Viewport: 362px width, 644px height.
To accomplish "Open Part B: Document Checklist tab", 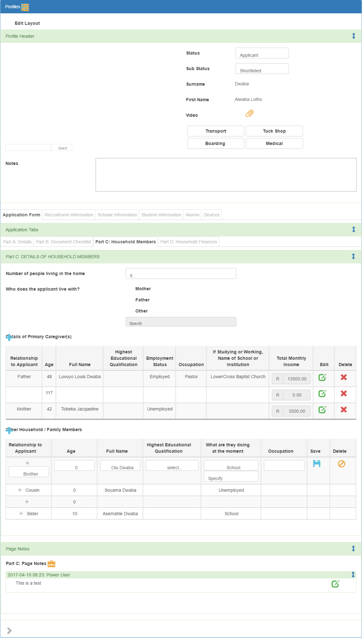I will point(63,242).
